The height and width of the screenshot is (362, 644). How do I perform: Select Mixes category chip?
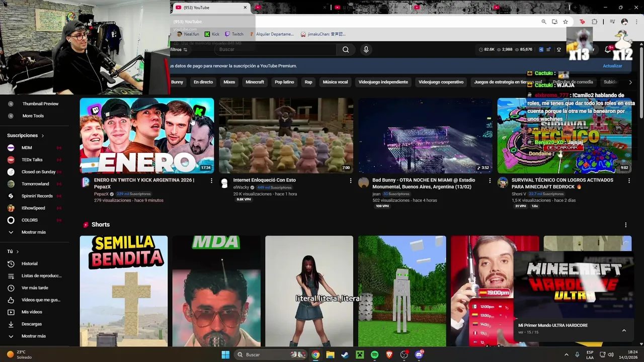click(229, 82)
